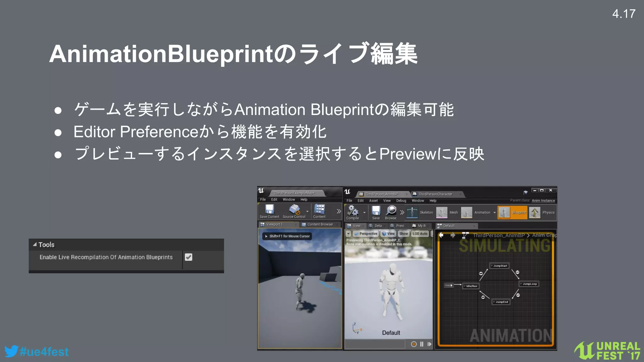
Task: Expand the level editor toolbar overflow chevron
Action: pyautogui.click(x=339, y=211)
